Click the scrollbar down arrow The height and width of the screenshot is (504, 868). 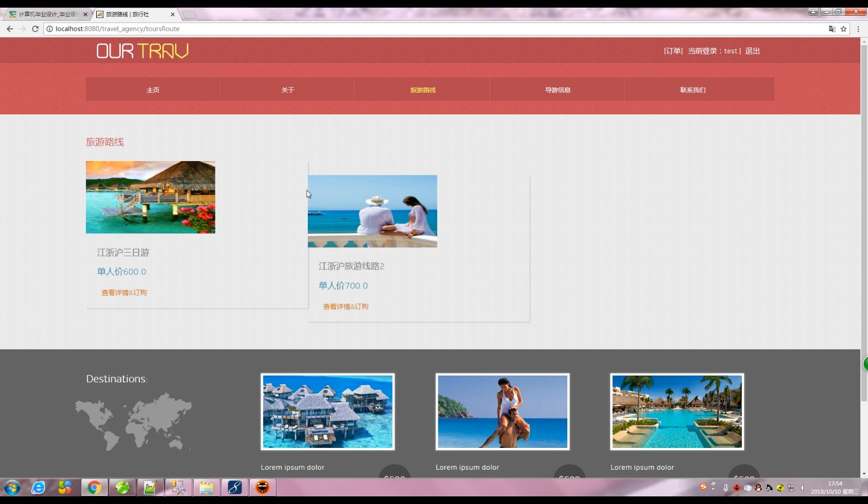point(864,474)
